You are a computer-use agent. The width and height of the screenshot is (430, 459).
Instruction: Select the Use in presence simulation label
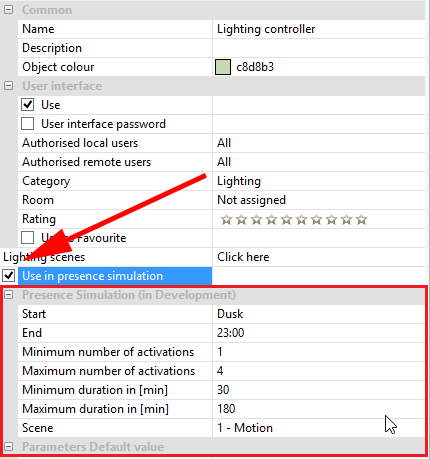(x=92, y=276)
